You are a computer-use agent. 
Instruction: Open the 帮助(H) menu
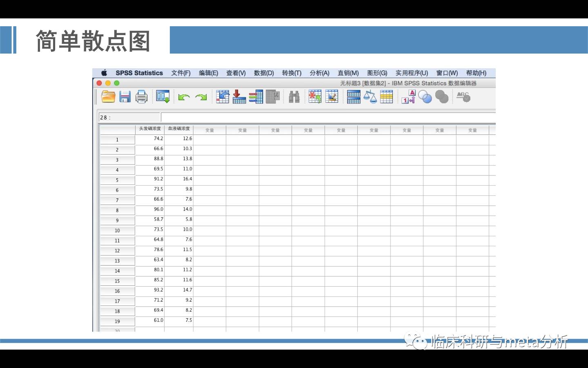click(x=476, y=73)
